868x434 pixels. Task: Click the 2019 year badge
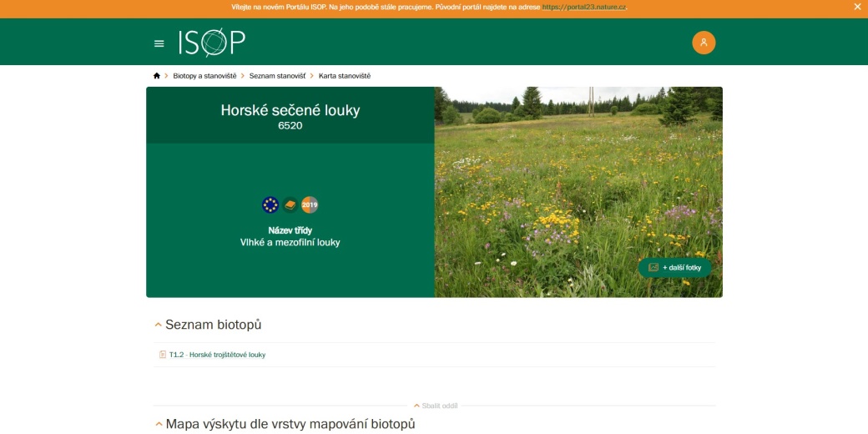(x=310, y=204)
